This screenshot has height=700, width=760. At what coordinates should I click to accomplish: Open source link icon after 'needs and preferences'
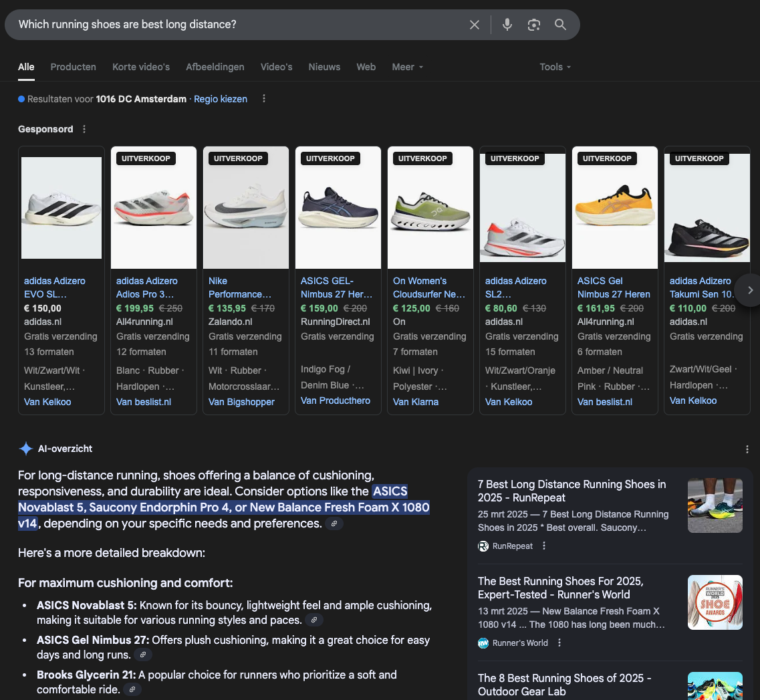tap(334, 523)
